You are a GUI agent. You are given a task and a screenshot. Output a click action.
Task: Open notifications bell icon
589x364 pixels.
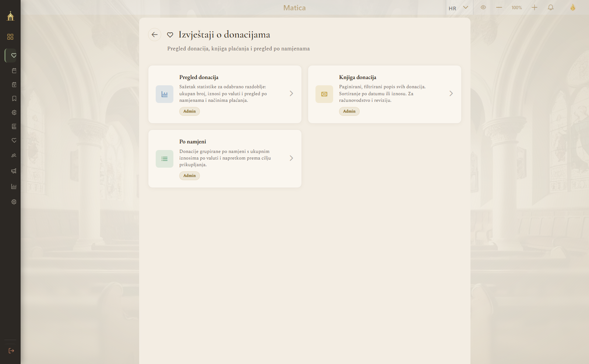coord(551,7)
